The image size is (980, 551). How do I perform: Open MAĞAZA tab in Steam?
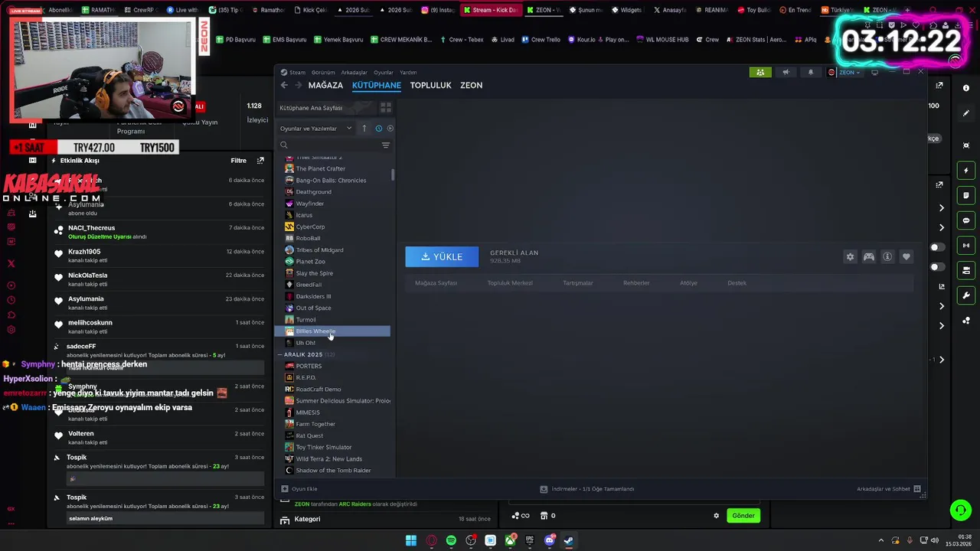point(325,85)
